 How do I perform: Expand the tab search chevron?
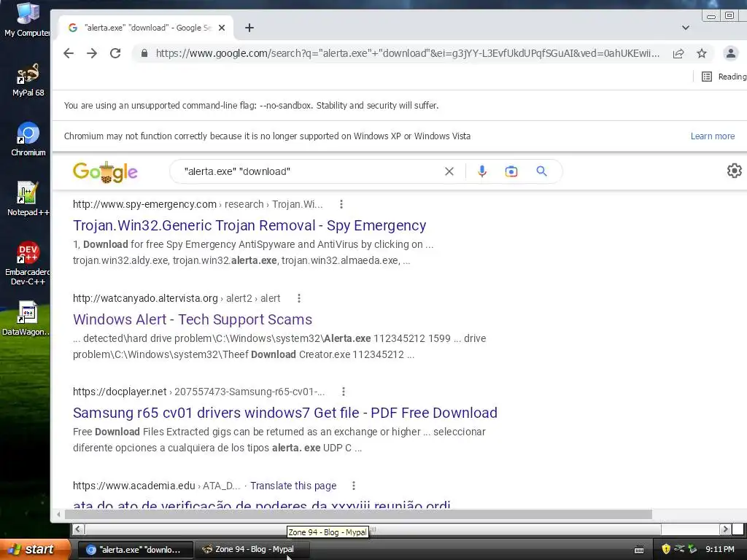click(x=686, y=28)
